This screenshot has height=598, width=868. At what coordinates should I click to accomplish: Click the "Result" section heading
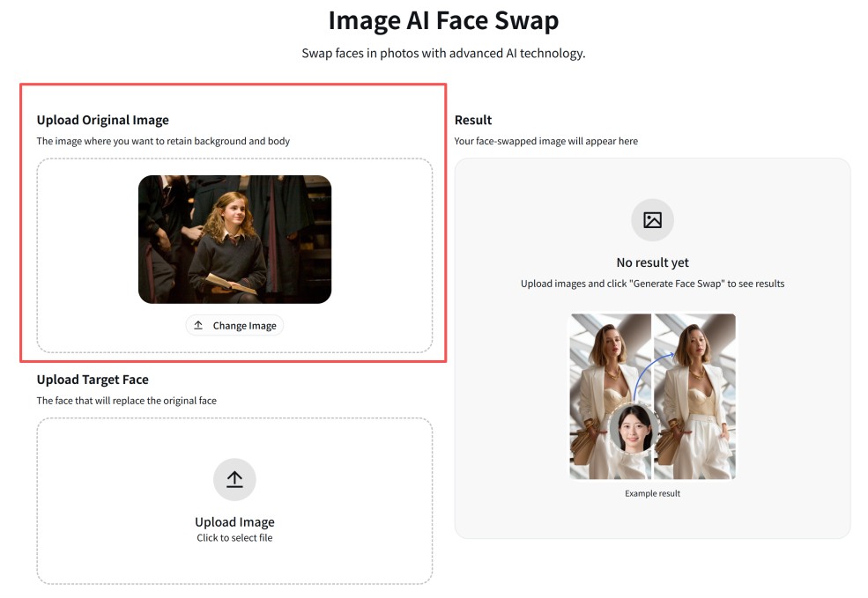tap(473, 120)
